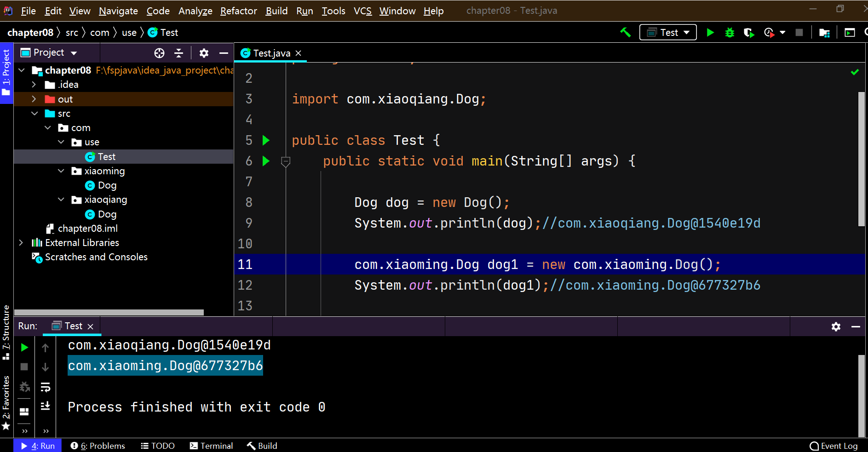Toggle soft-wrap in Run console
Screen dimensions: 868x452
point(45,387)
